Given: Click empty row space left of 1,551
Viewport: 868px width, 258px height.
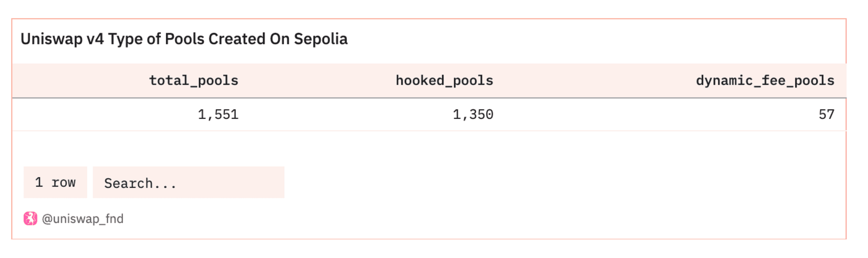Looking at the screenshot, I should point(92,115).
